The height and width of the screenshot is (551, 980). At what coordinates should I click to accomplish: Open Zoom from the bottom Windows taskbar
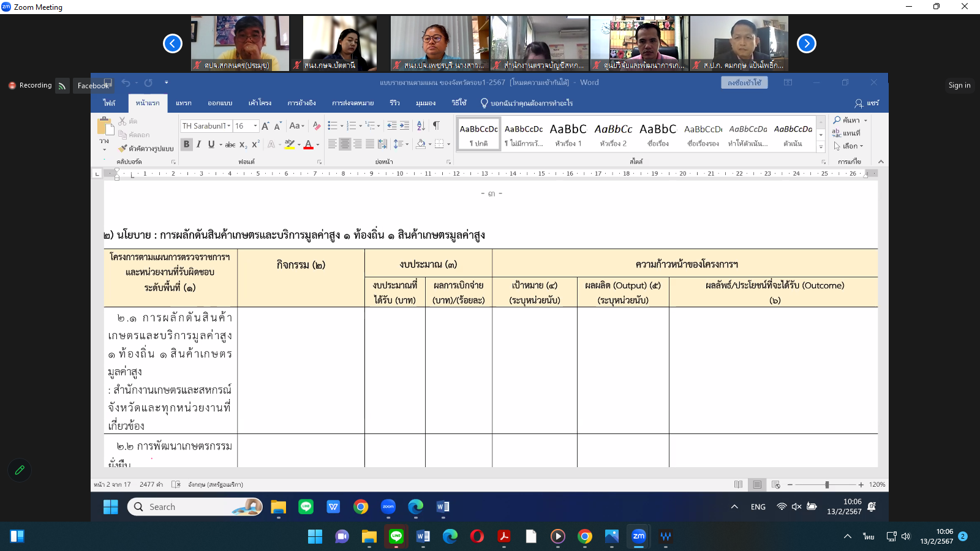[x=639, y=536]
